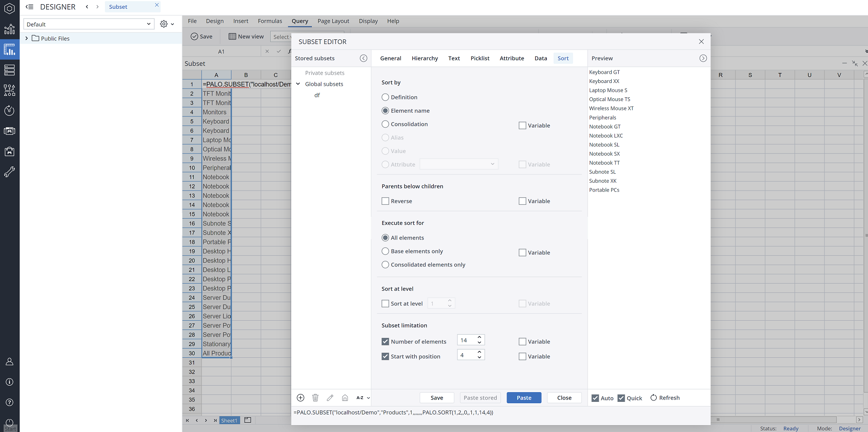Image resolution: width=868 pixels, height=432 pixels.
Task: Click the home icon in the subset editor
Action: pos(345,398)
